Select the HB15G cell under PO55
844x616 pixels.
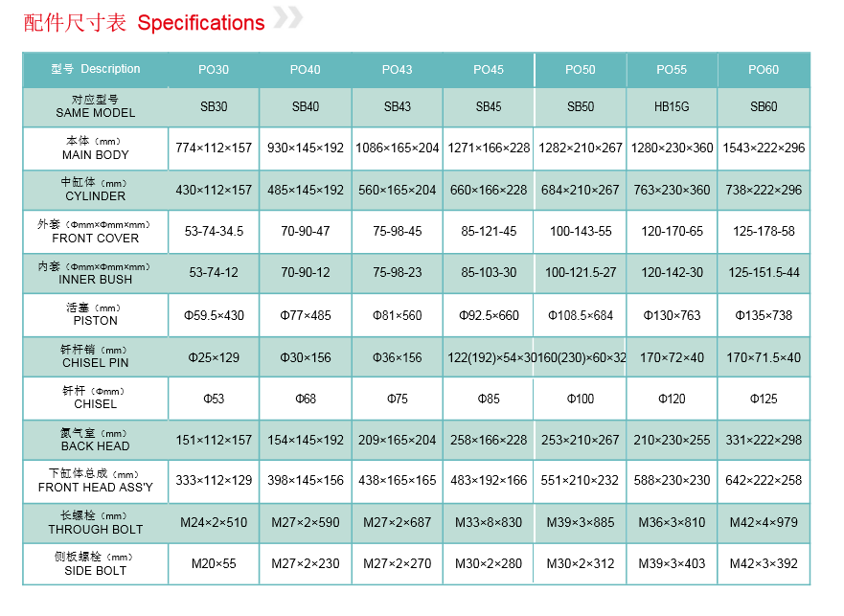[672, 106]
